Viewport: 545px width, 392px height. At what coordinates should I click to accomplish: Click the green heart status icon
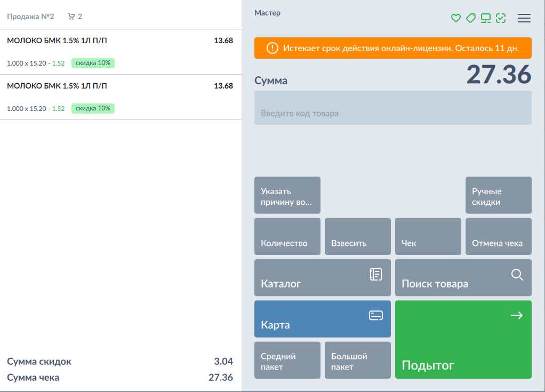click(x=455, y=18)
